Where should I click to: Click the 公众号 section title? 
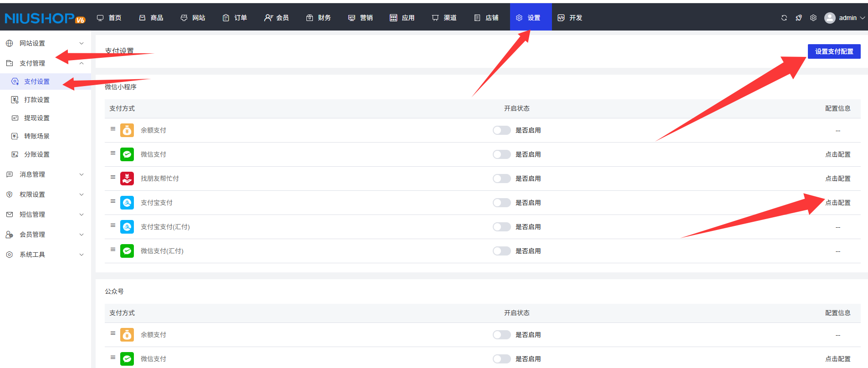coord(114,291)
